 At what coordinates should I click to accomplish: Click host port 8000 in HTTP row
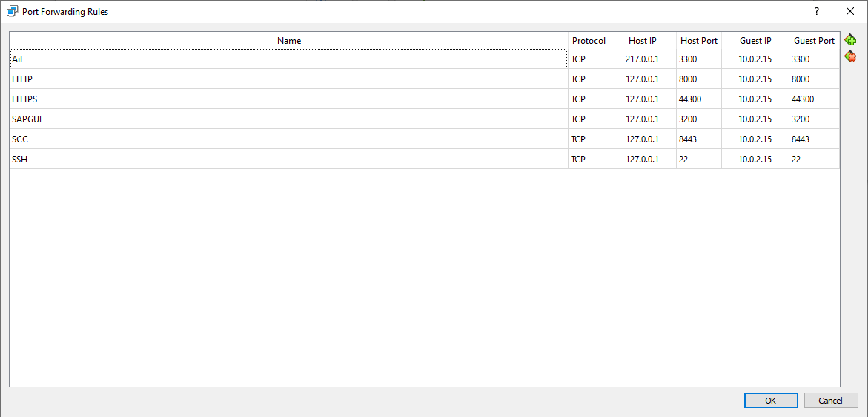[698, 79]
